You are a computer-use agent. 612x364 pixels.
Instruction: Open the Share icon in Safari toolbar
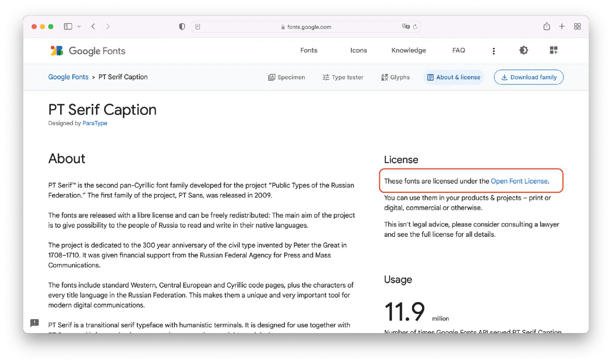click(x=547, y=26)
